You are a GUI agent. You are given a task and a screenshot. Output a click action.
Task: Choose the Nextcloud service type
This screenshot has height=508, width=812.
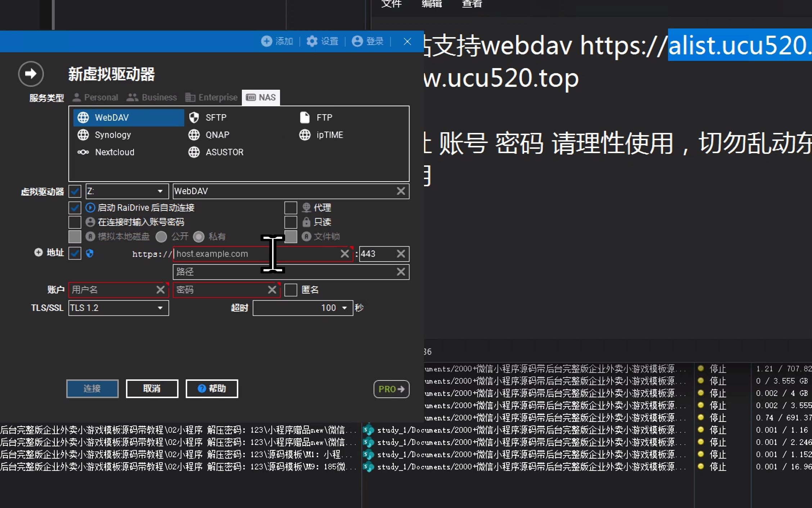point(114,152)
